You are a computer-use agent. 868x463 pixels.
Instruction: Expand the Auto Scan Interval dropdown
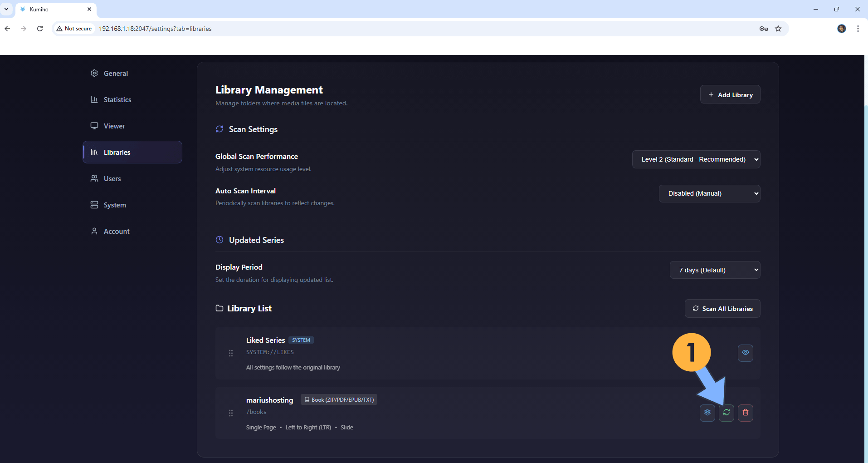709,193
